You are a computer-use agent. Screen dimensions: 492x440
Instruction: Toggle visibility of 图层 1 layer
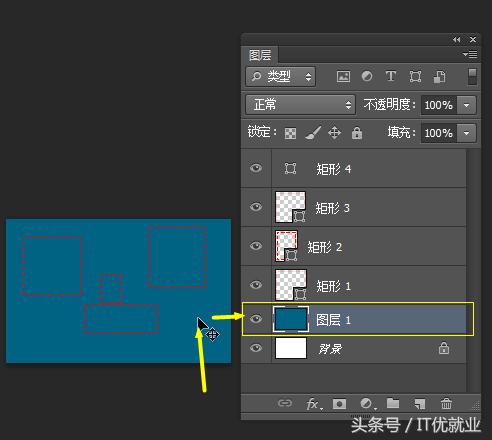coord(256,319)
